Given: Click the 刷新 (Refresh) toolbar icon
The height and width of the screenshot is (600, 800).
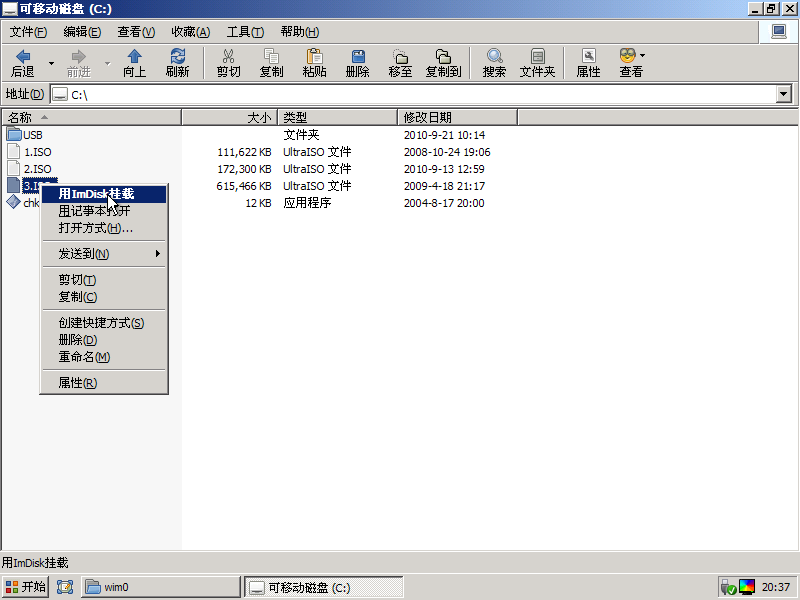Looking at the screenshot, I should (178, 62).
